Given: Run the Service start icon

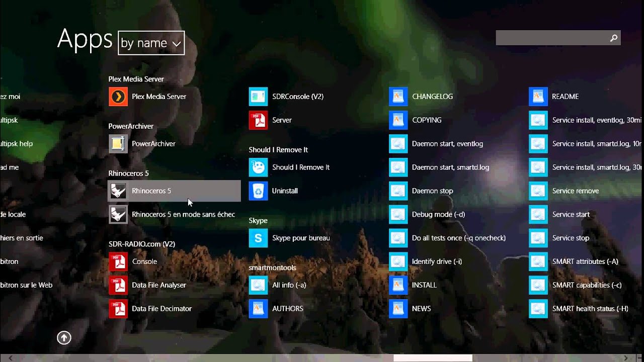Looking at the screenshot, I should 538,215.
